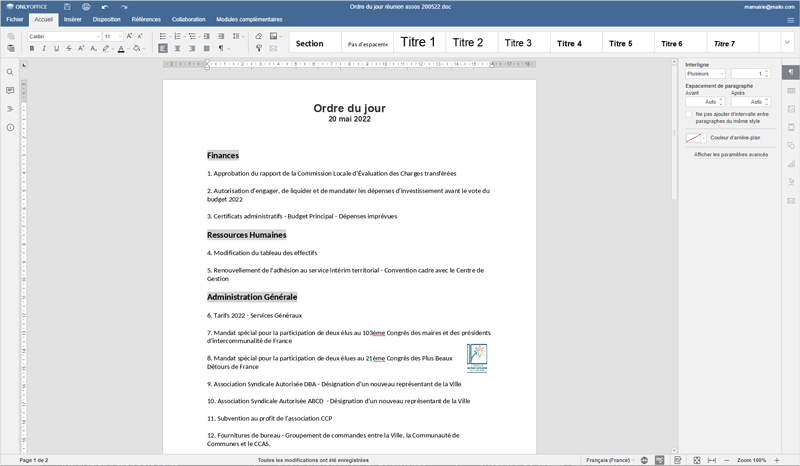The height and width of the screenshot is (466, 800).
Task: Open comments panel in left sidebar
Action: click(10, 91)
